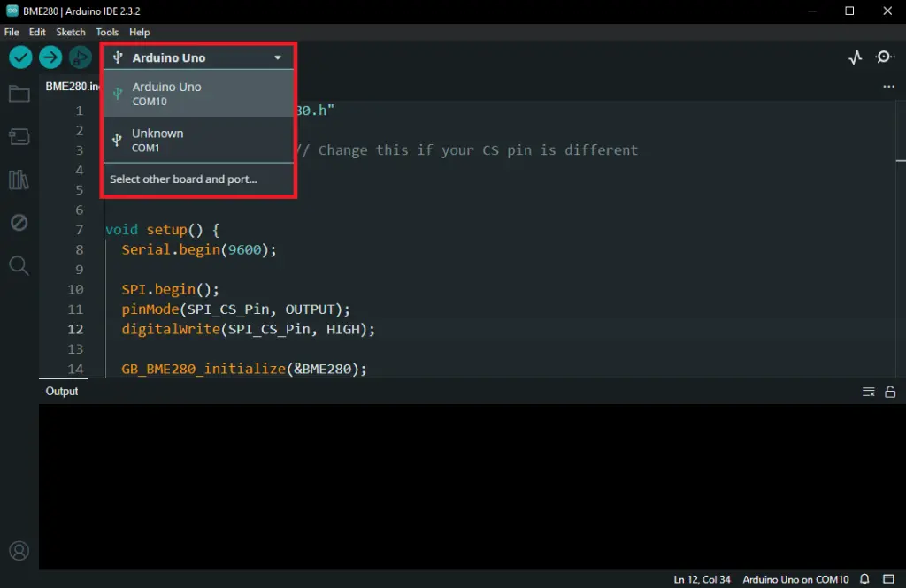Click the GB_BME280_initialize(&BME280); line
The width and height of the screenshot is (906, 588).
(x=244, y=369)
